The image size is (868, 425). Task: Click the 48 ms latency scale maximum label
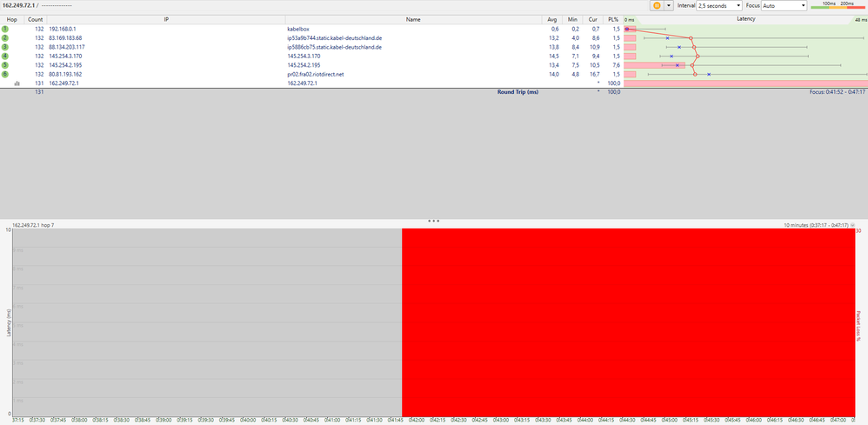coord(859,20)
